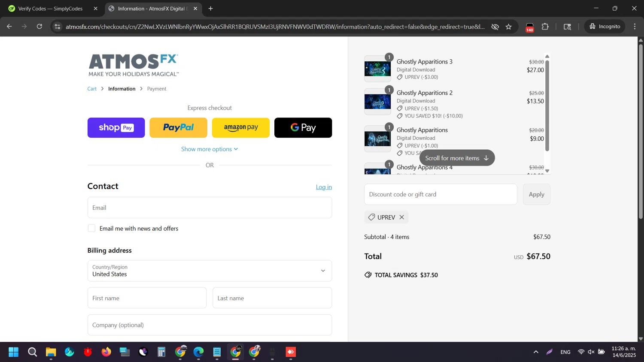The image size is (644, 362).
Task: Check out using Google Pay
Action: click(303, 127)
